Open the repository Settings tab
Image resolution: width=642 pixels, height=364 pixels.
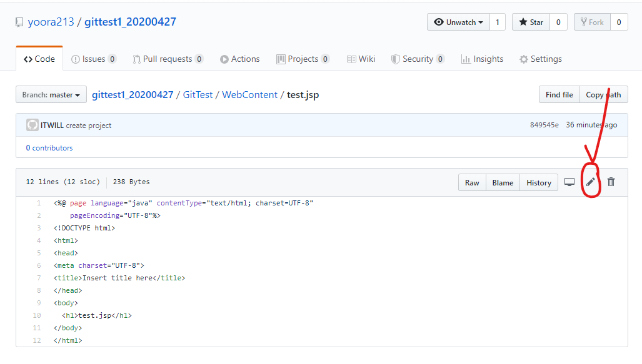(x=541, y=59)
